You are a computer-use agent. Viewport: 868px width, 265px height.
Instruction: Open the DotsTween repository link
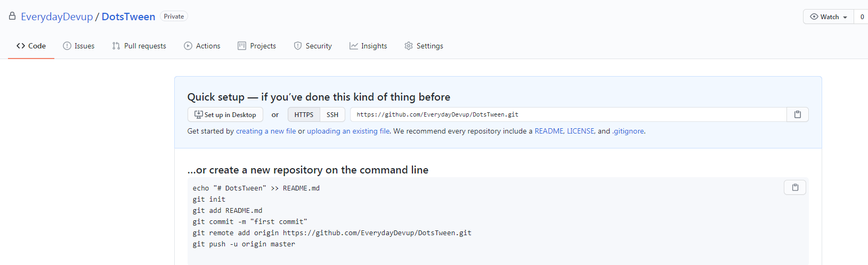click(x=128, y=16)
